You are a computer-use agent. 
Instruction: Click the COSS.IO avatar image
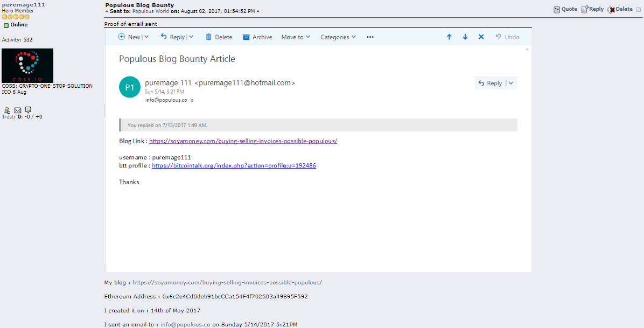[x=27, y=66]
